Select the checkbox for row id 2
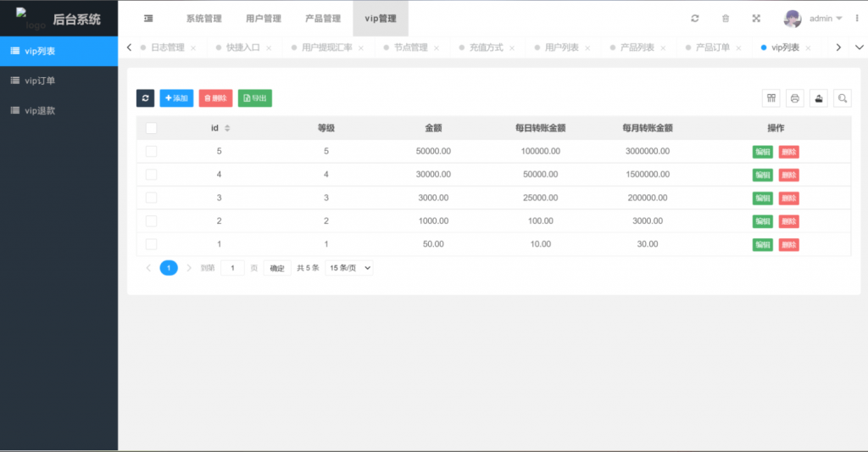 151,220
